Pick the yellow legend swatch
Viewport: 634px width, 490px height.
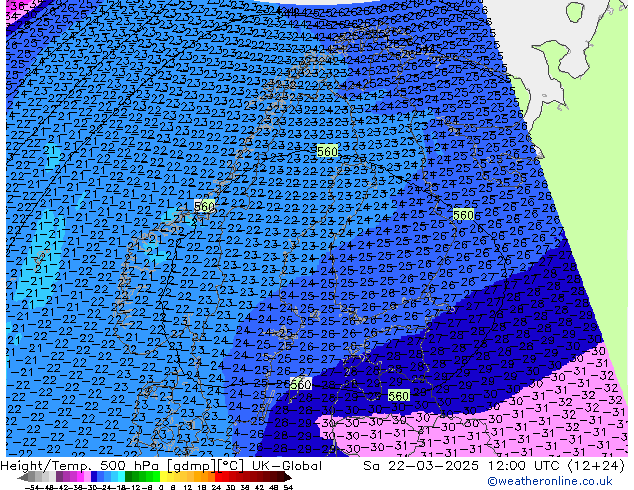[163, 477]
